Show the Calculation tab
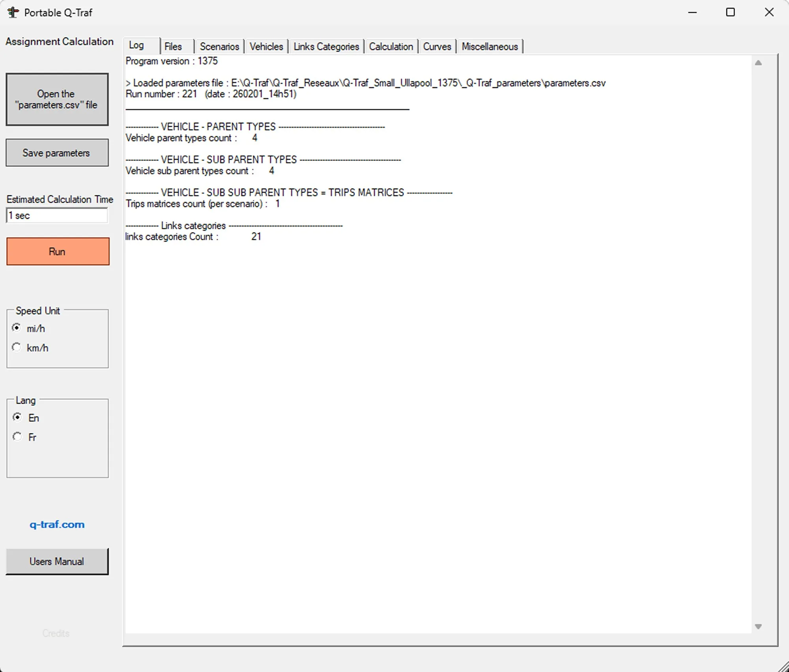789x672 pixels. [x=391, y=47]
